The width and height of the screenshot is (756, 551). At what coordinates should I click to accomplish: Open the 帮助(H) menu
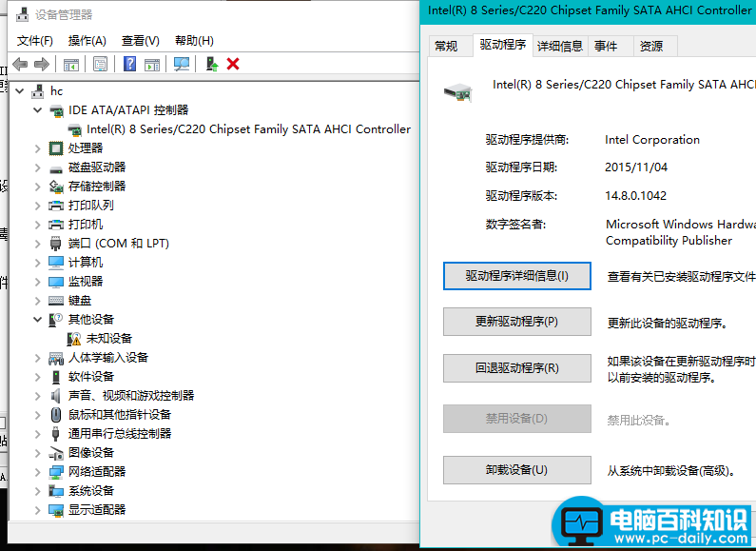[194, 41]
